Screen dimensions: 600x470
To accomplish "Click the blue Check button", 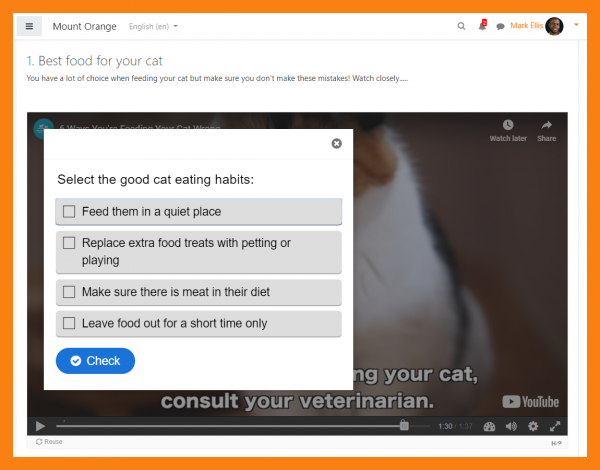I will [95, 361].
